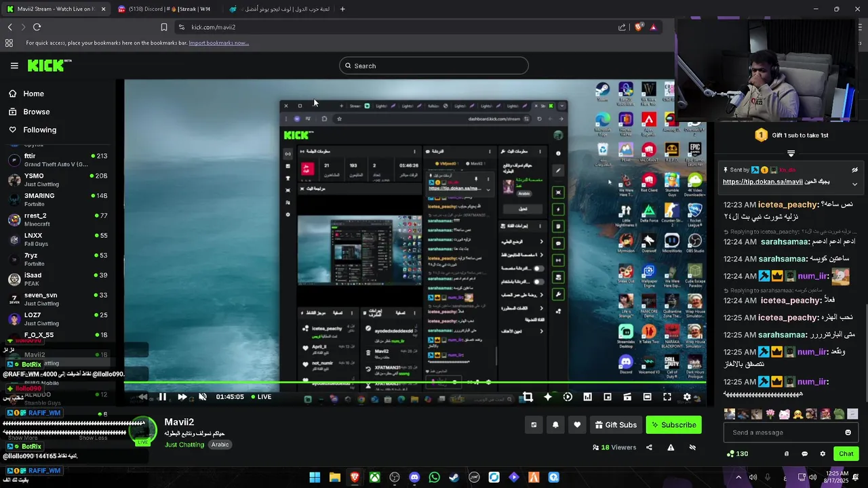This screenshot has height=488, width=868.
Task: Unmute the stream audio
Action: (x=202, y=396)
